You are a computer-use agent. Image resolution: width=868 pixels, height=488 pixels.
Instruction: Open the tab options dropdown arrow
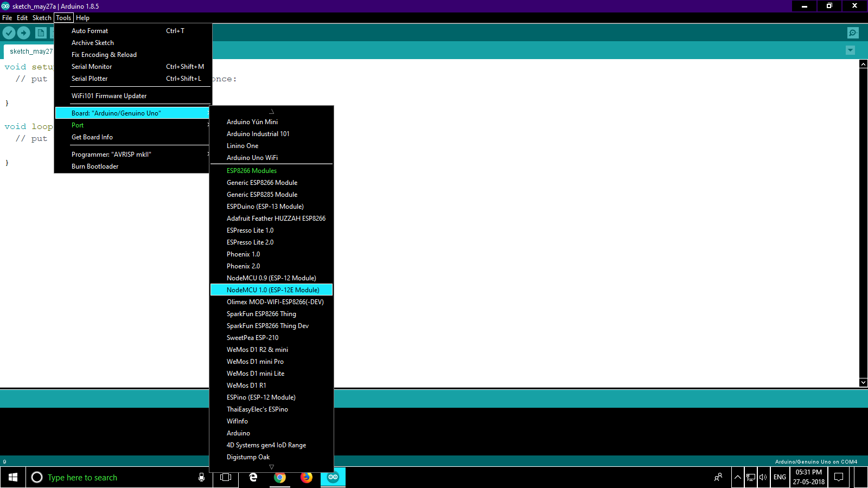(850, 50)
